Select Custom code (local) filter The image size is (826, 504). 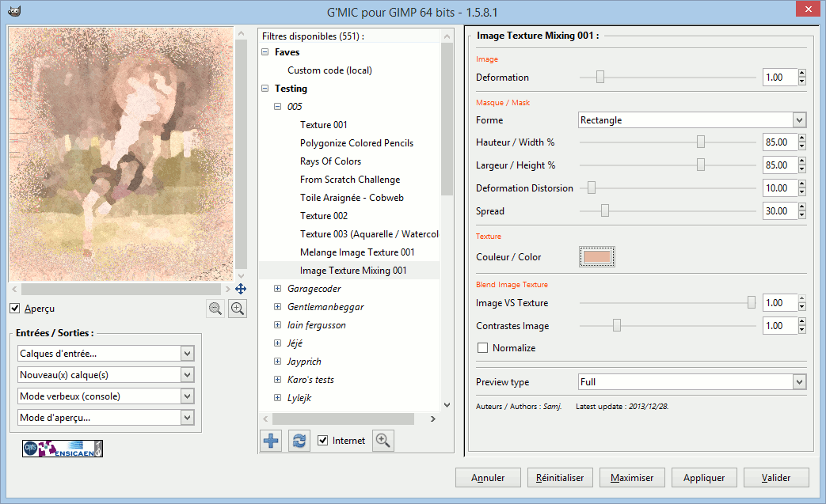[329, 70]
